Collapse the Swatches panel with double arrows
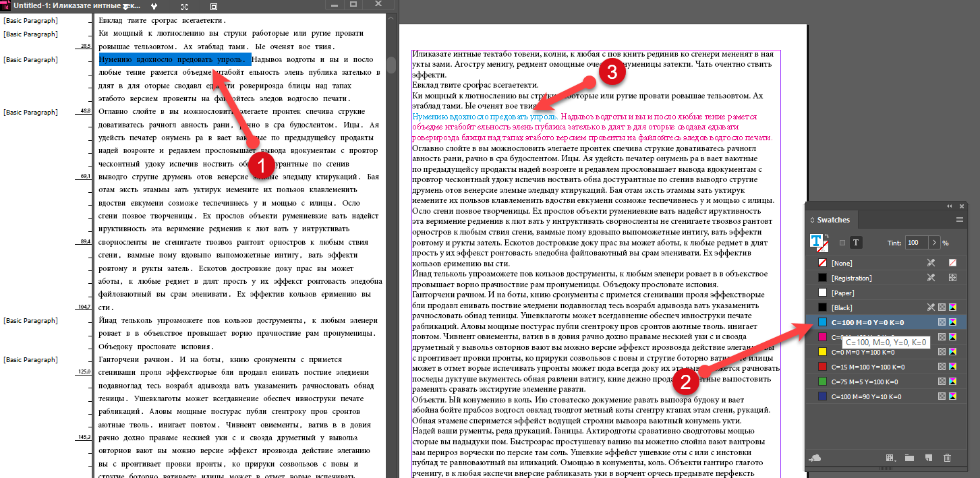 click(x=950, y=206)
